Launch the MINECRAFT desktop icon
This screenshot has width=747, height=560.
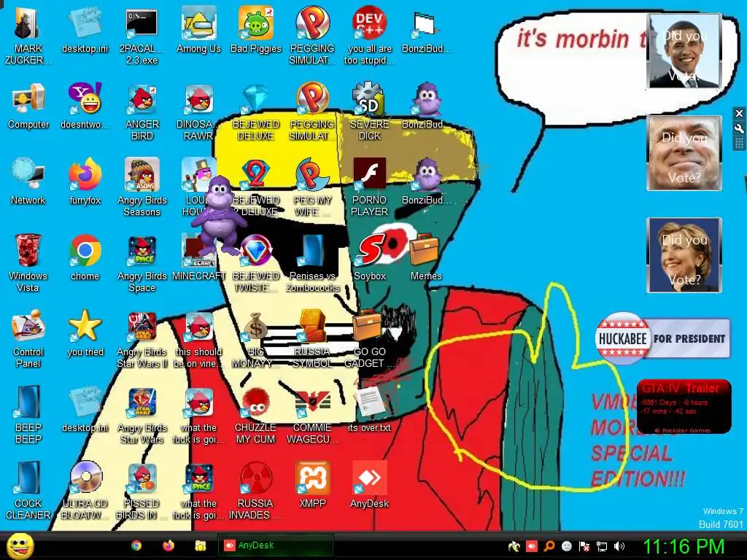198,257
